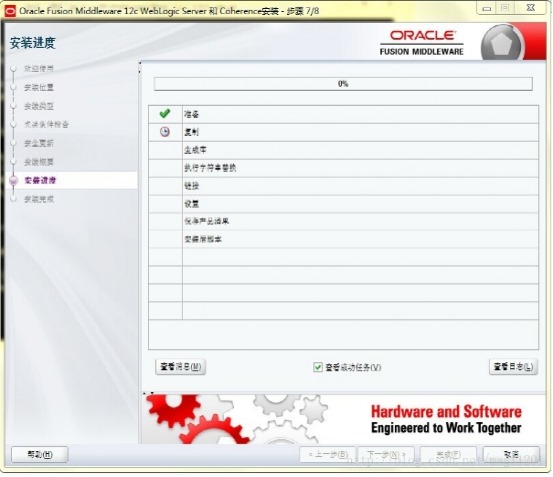Open the 查看日志(L) log button
Viewport: 553px width, 477px height.
point(513,367)
